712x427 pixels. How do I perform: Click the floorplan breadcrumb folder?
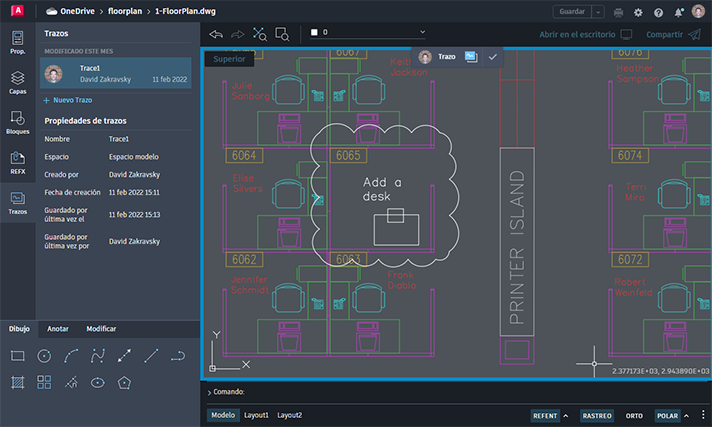(x=125, y=11)
